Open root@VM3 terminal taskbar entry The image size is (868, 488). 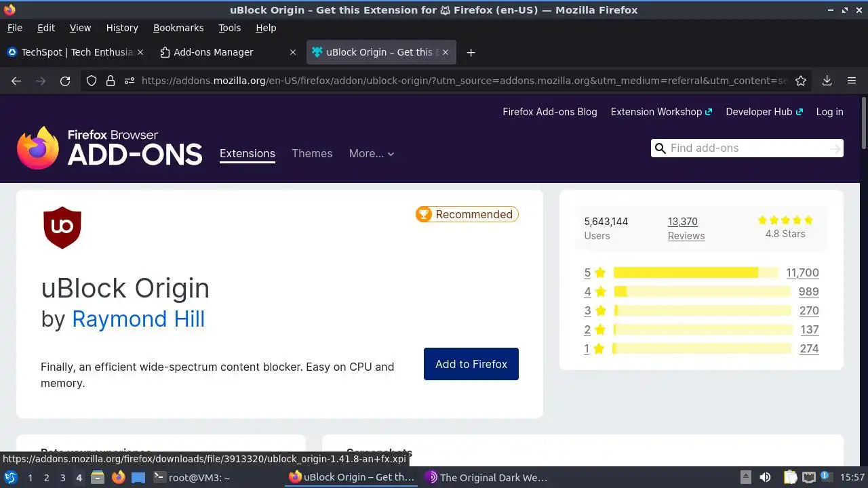[193, 477]
